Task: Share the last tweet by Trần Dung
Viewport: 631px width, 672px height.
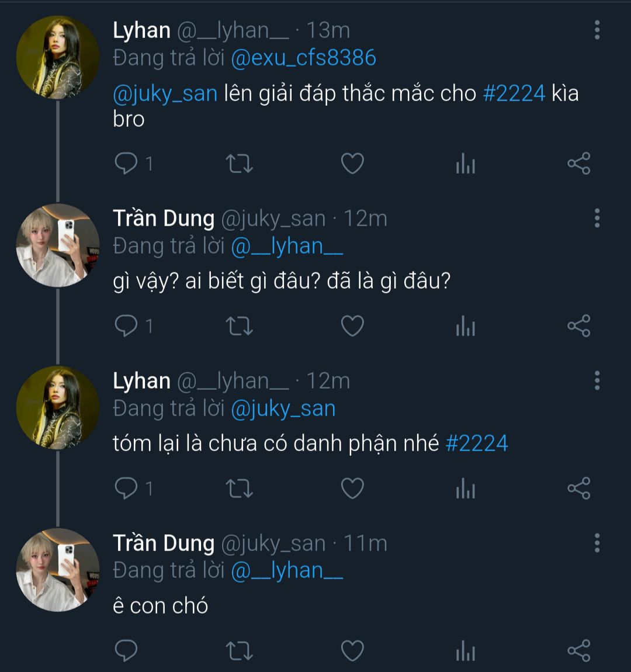Action: coord(578,650)
